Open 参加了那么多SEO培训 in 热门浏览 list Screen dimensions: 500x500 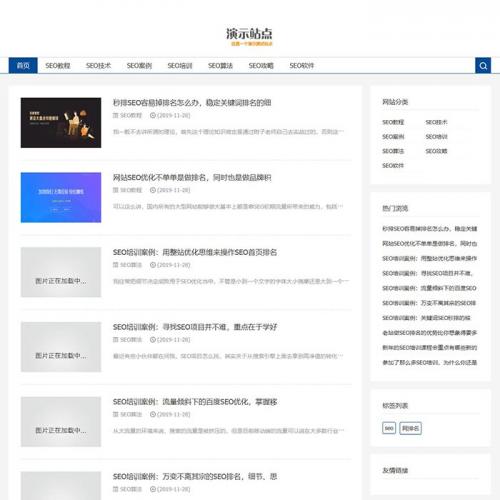coord(429,362)
